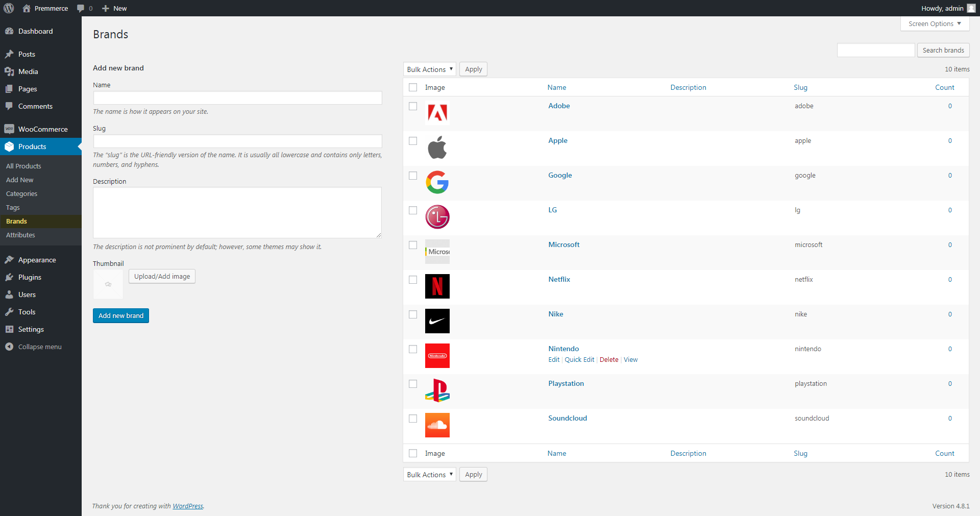Toggle select-all checkbox in table footer
Screen dimensions: 980x516
(x=413, y=453)
